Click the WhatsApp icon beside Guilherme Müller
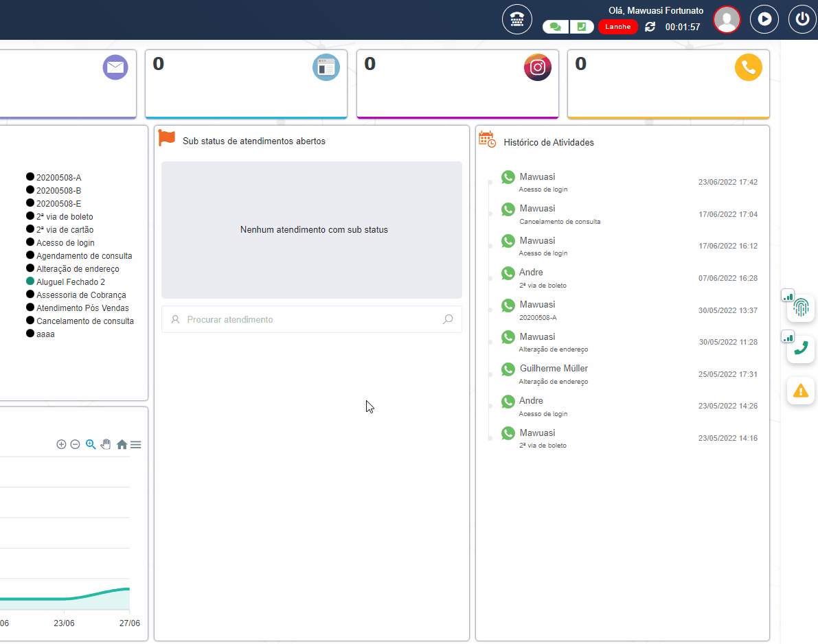 (508, 369)
